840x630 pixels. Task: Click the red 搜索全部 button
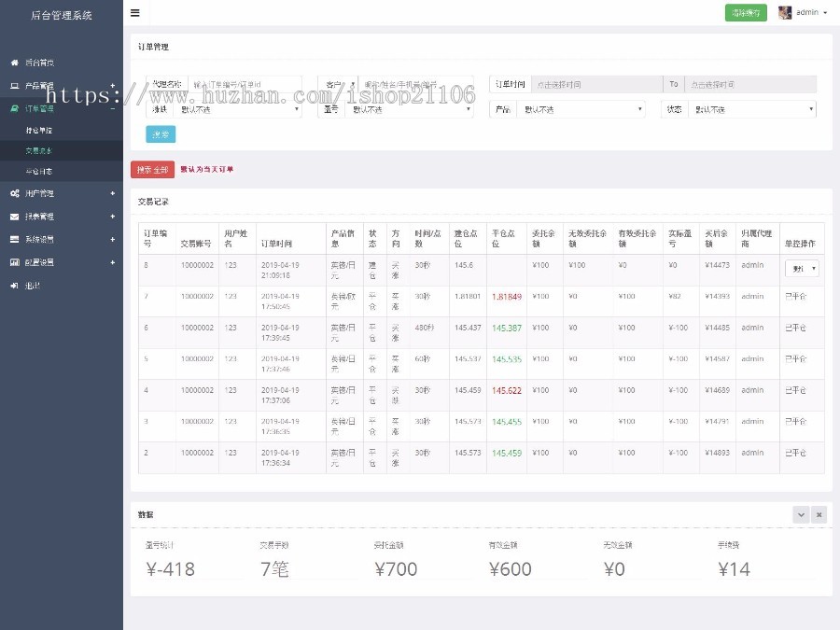[153, 169]
